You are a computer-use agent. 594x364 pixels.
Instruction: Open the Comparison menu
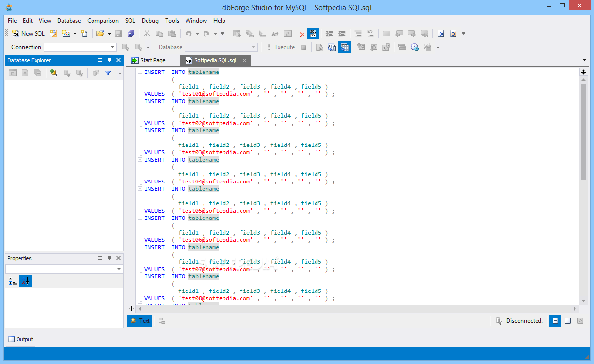[103, 21]
